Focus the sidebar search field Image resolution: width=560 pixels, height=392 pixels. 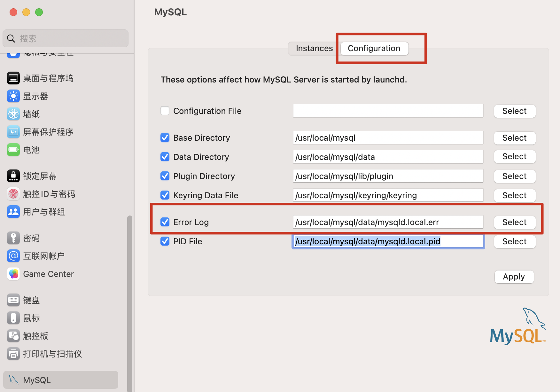[66, 39]
